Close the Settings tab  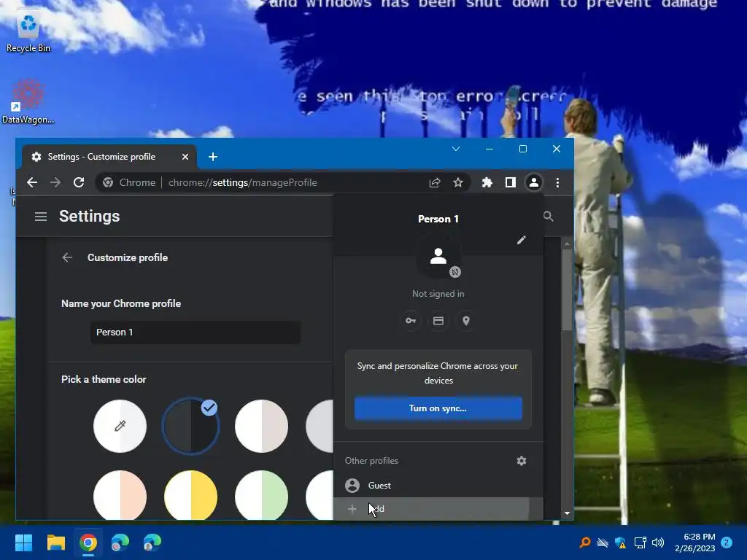[185, 157]
